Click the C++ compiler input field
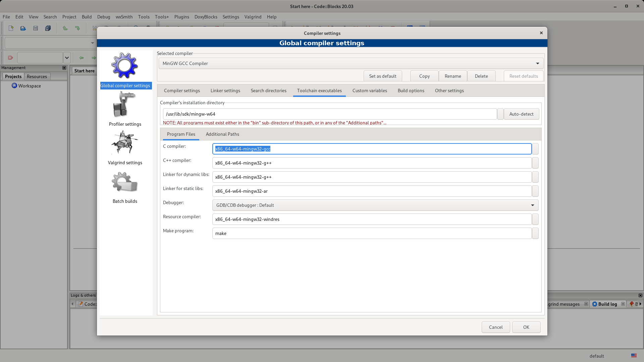The width and height of the screenshot is (644, 362). pos(372,163)
